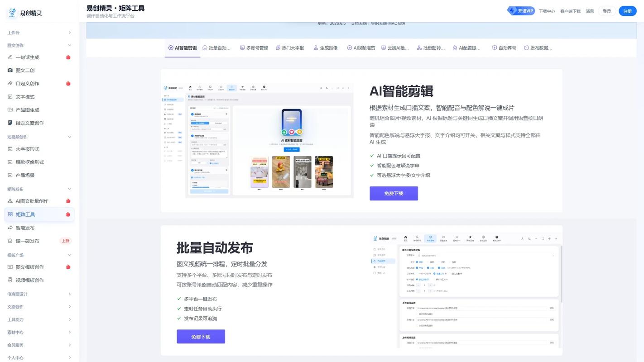Click the 注册 button

(628, 11)
